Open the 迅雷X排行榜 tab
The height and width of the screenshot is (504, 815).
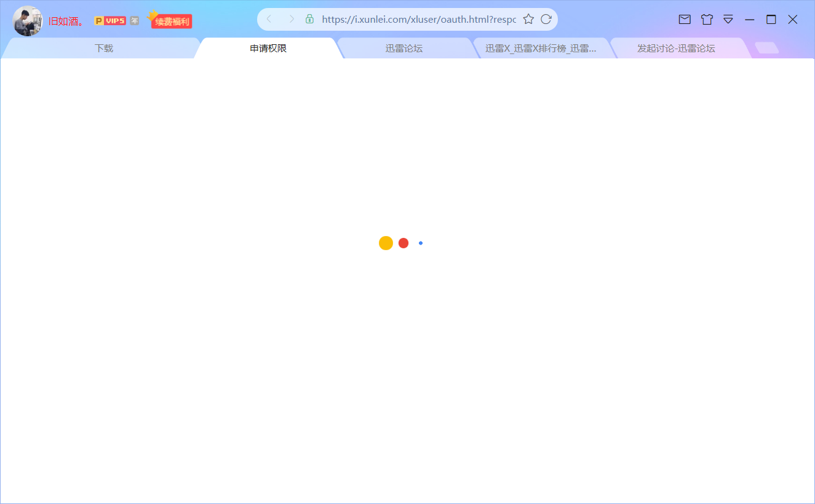539,47
